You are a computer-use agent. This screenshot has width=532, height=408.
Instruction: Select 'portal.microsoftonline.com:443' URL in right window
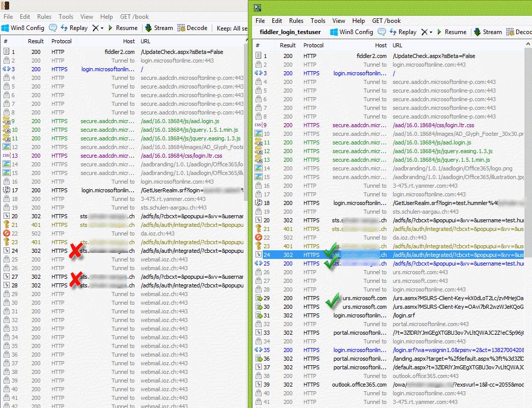click(x=431, y=324)
